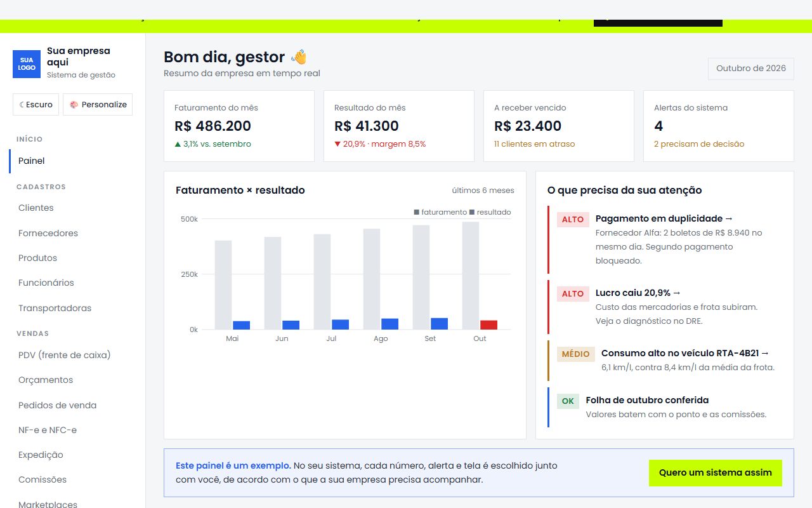Click the red Out resultado bar

[x=488, y=325]
